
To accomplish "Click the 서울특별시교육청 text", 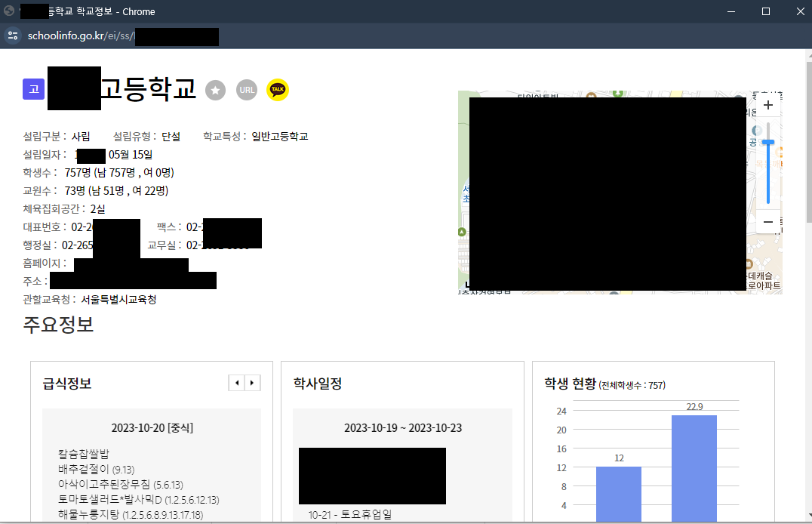I will point(118,300).
